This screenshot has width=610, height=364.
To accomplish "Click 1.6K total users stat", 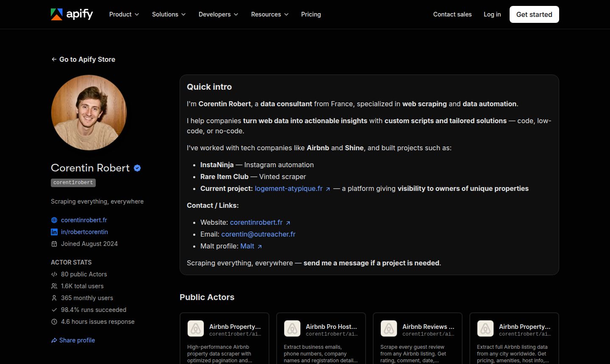I will pos(82,286).
